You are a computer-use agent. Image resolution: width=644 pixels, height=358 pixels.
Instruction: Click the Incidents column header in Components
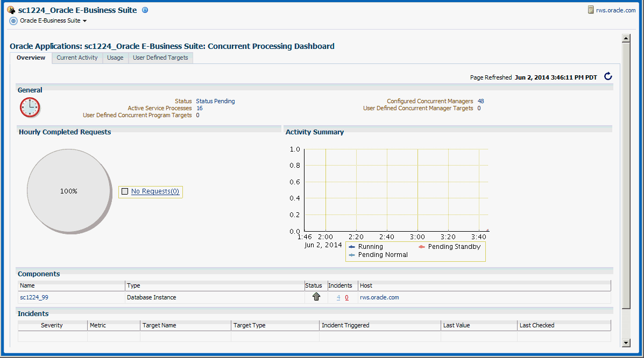(x=343, y=285)
